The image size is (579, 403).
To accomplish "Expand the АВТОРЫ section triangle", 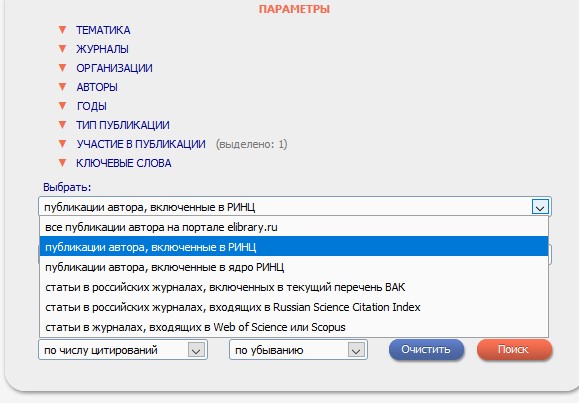I will pyautogui.click(x=62, y=87).
